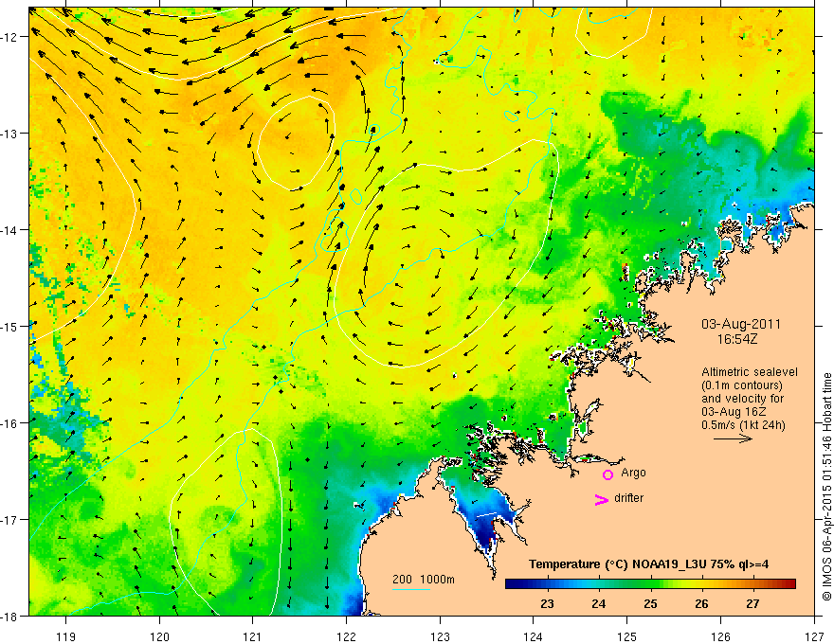Click the '(0.1m contours)' caption line

[742, 385]
